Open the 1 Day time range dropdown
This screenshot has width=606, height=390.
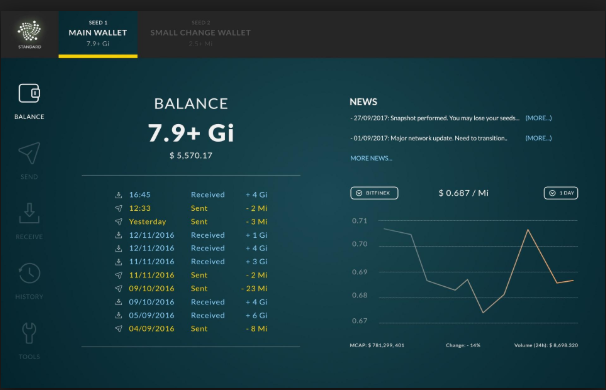point(561,193)
